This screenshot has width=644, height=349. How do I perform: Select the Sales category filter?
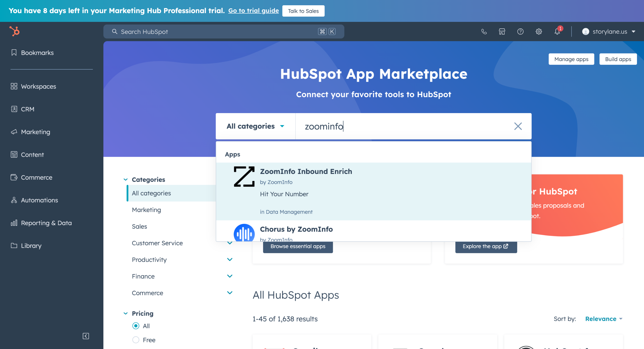139,226
